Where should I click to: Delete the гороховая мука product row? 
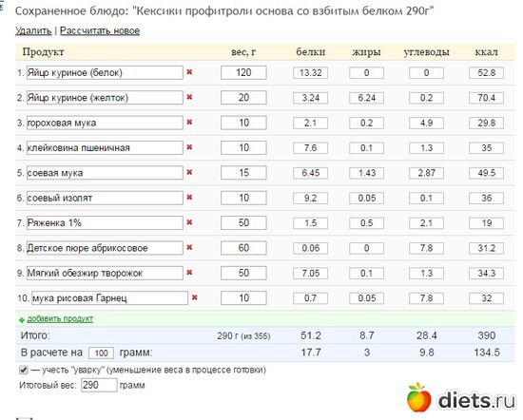pos(189,122)
